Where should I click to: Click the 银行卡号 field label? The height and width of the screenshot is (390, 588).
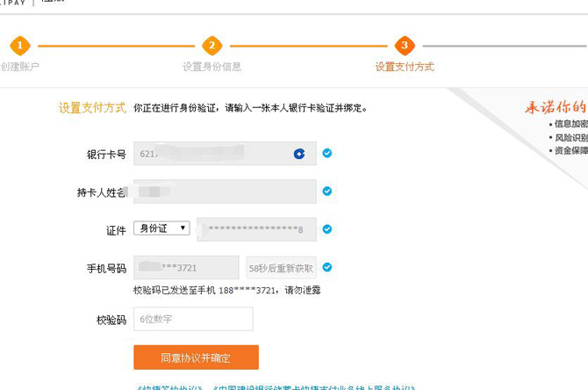(106, 155)
